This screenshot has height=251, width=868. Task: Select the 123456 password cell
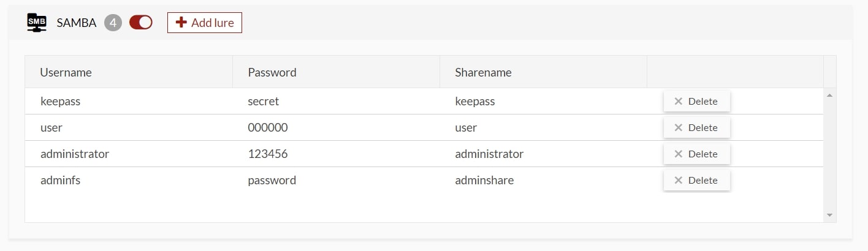coord(268,154)
